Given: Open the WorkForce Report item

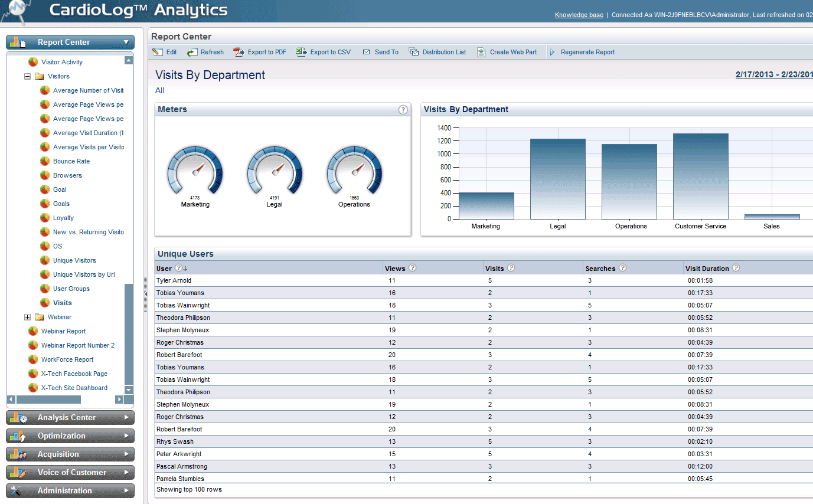Looking at the screenshot, I should click(67, 359).
